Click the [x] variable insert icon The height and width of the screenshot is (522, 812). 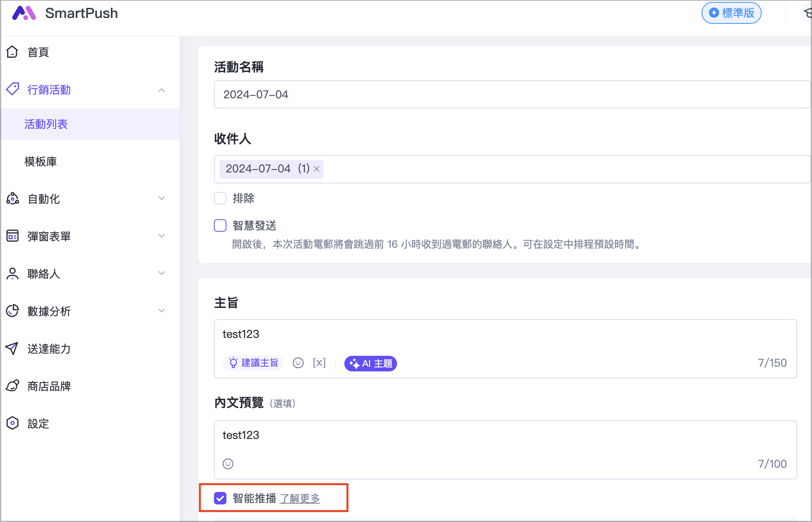click(319, 363)
